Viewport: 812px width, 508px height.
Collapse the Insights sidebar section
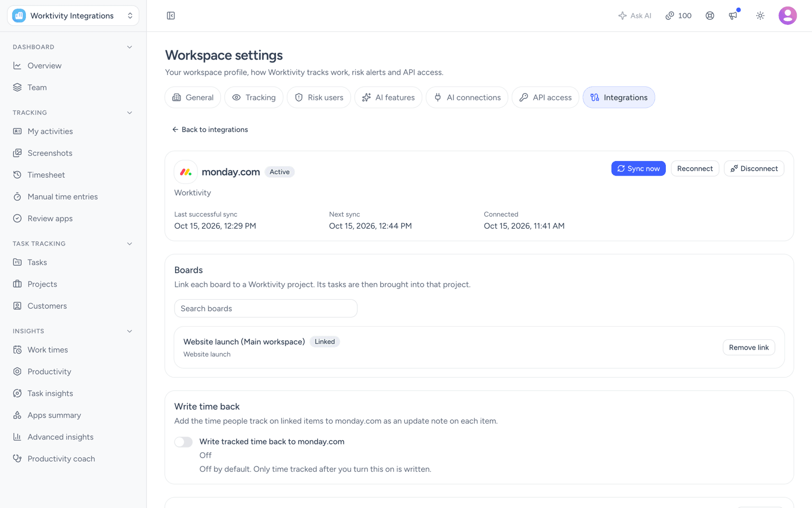129,331
